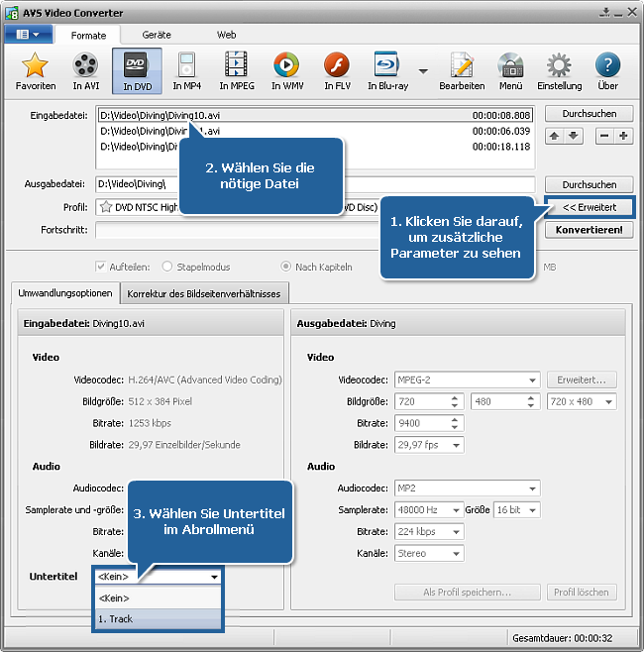Switch to the Geräte tab
The width and height of the screenshot is (644, 652).
(x=157, y=35)
